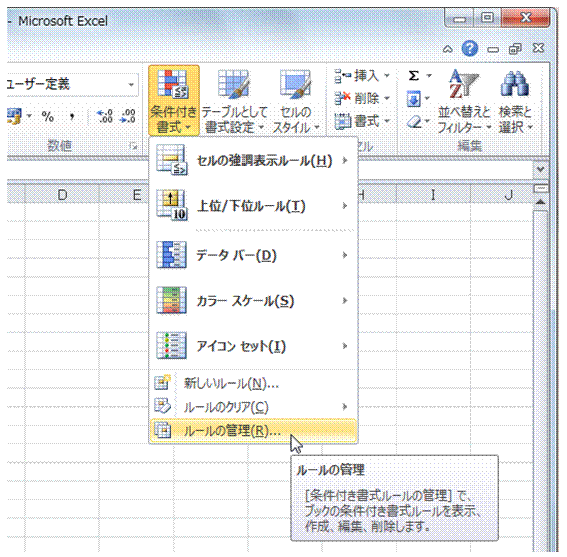Open the 数値 number group dialog launcher

coord(134,146)
